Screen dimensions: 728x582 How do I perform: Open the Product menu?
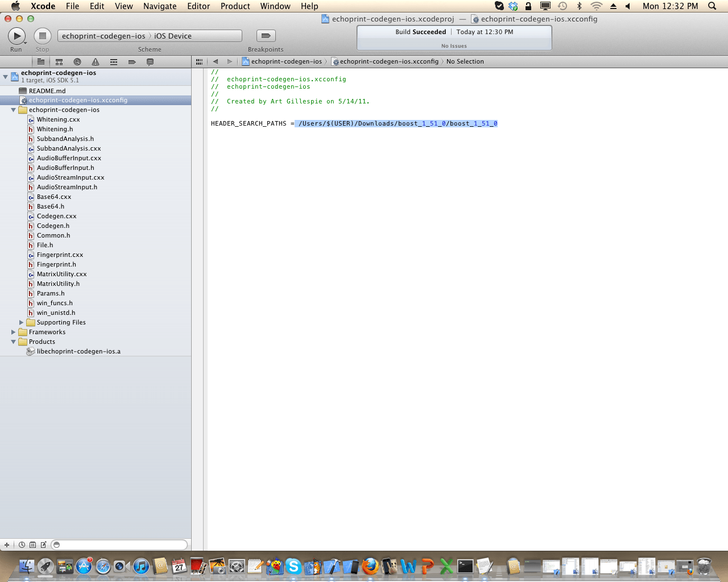point(235,6)
